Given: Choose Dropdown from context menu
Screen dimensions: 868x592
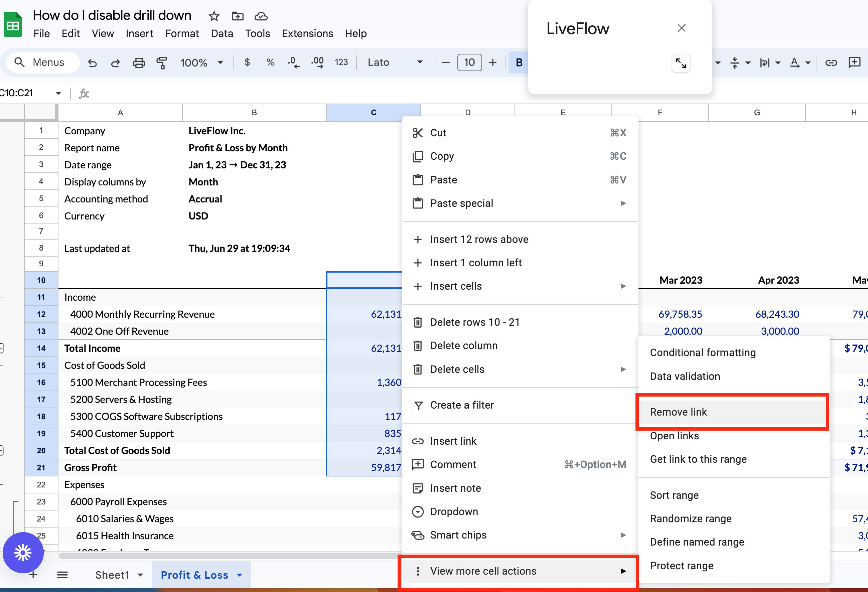Looking at the screenshot, I should click(x=520, y=512).
